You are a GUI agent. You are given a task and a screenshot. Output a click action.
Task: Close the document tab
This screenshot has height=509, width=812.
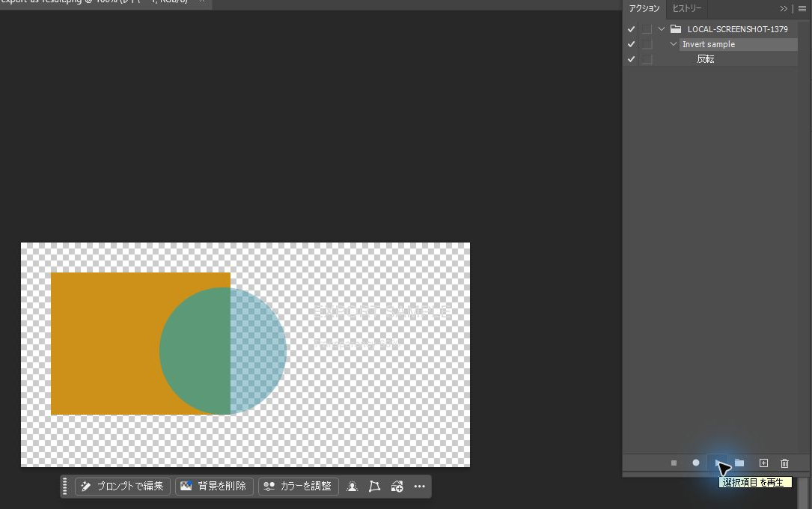pyautogui.click(x=202, y=1)
